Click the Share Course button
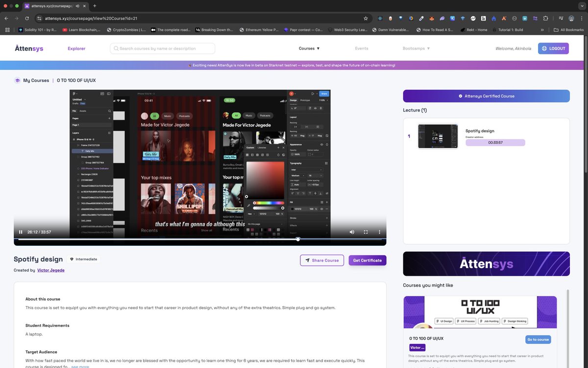588x368 pixels. (322, 260)
